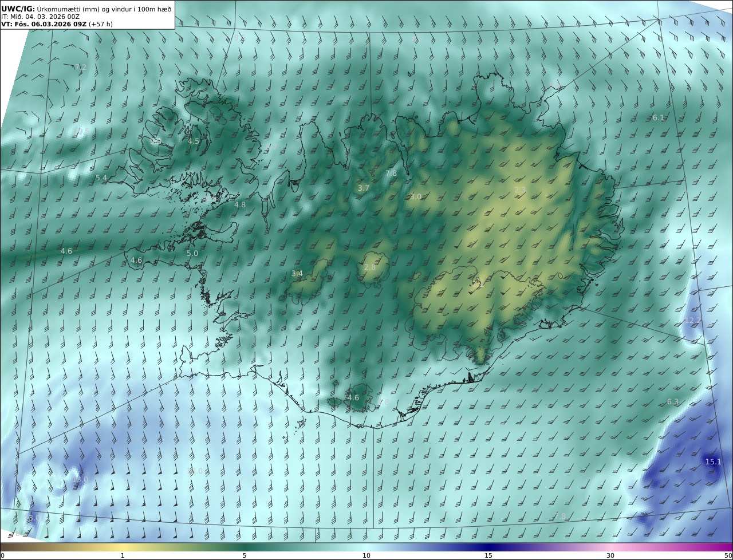Select the 12.2 value at the eastern edge

pyautogui.click(x=692, y=321)
